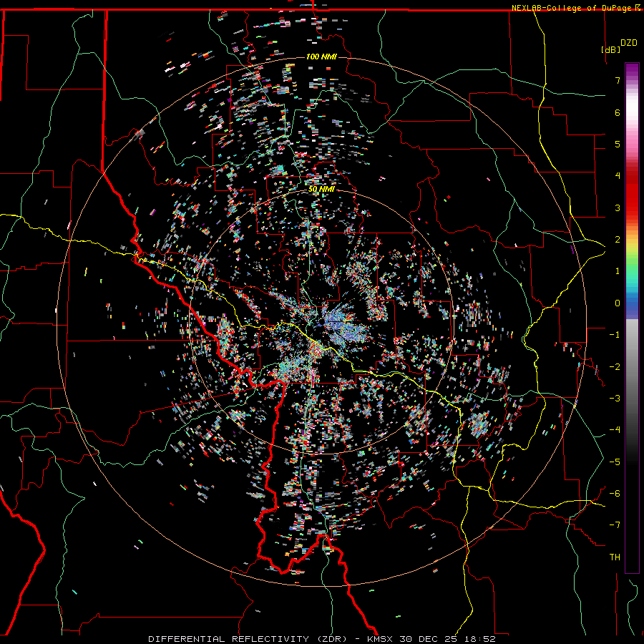The height and width of the screenshot is (644, 644).
Task: Select the 6 value on the dB scale
Action: coord(617,112)
